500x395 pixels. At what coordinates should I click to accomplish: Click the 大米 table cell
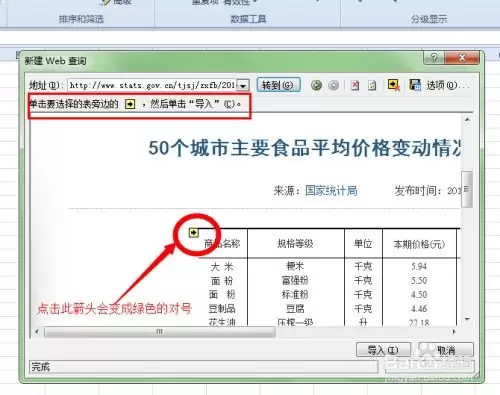pyautogui.click(x=222, y=266)
